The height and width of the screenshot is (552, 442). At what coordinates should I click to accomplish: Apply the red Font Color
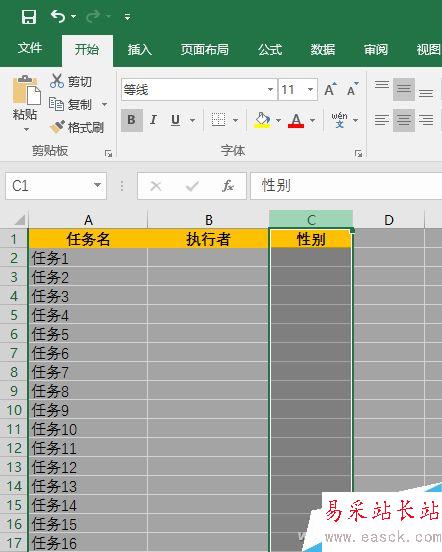296,120
